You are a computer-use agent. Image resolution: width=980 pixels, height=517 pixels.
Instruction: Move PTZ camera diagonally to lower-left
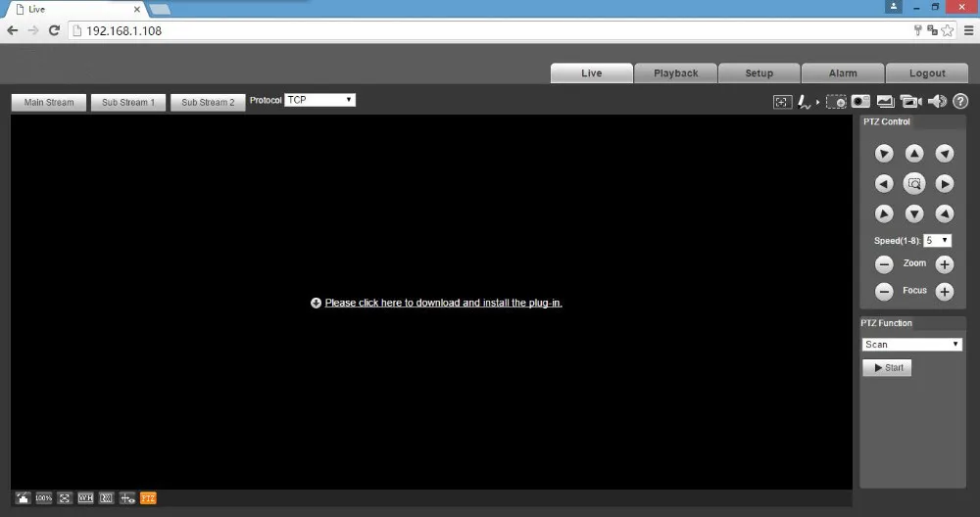tap(884, 214)
